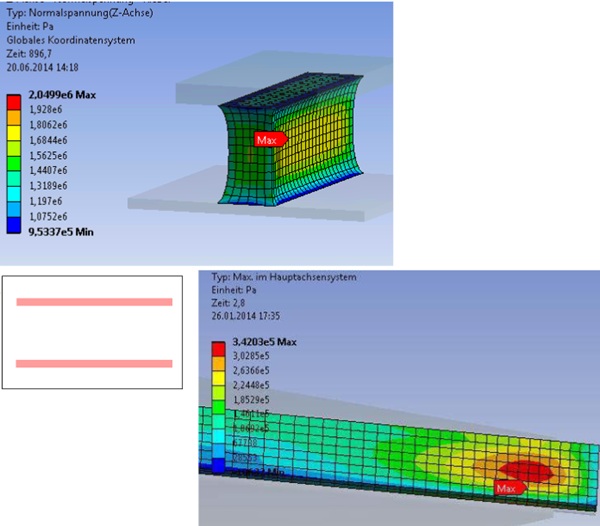Select red swatch beside 2,0499e6 Max
This screenshot has height=526, width=600.
pos(14,103)
